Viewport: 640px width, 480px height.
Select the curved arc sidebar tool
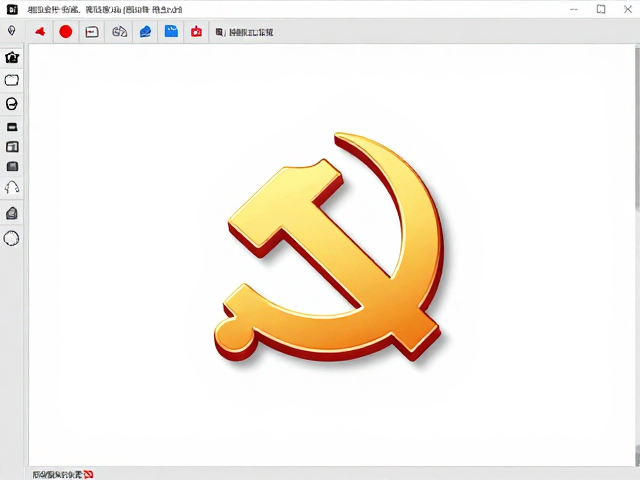[12, 187]
